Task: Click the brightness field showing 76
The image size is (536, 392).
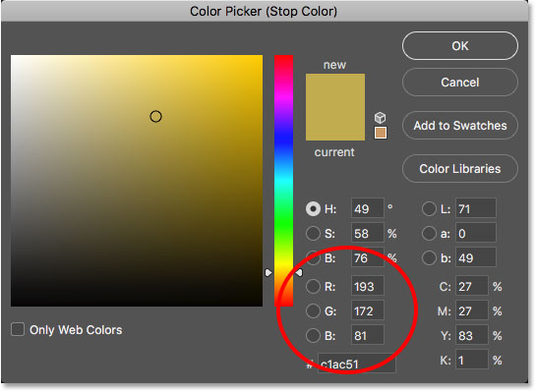Action: click(x=367, y=258)
